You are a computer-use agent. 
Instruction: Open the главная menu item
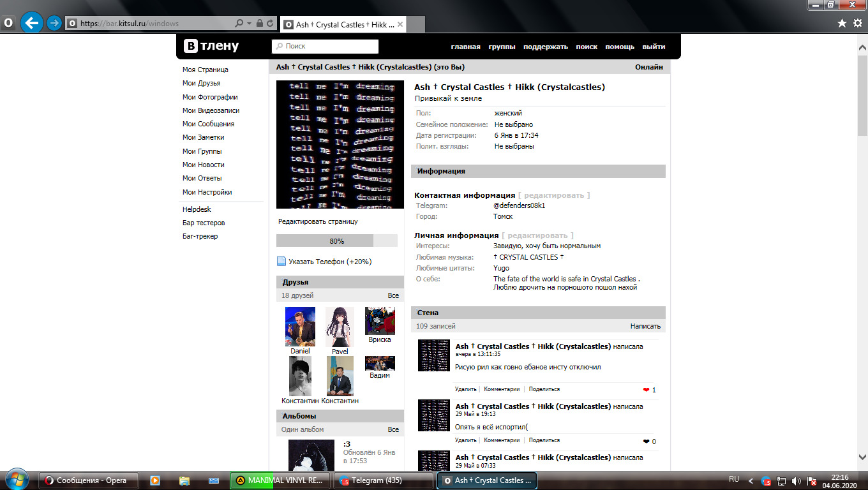point(465,47)
